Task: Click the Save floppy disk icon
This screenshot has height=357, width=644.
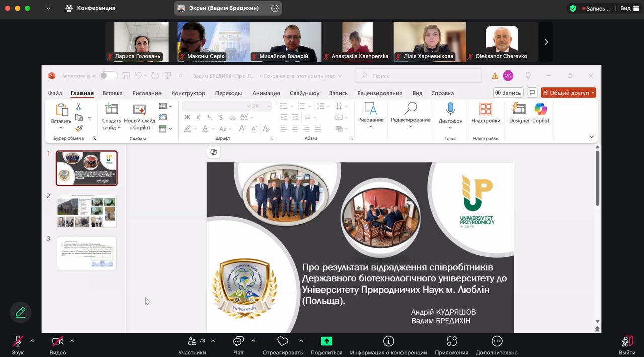Action: point(126,76)
